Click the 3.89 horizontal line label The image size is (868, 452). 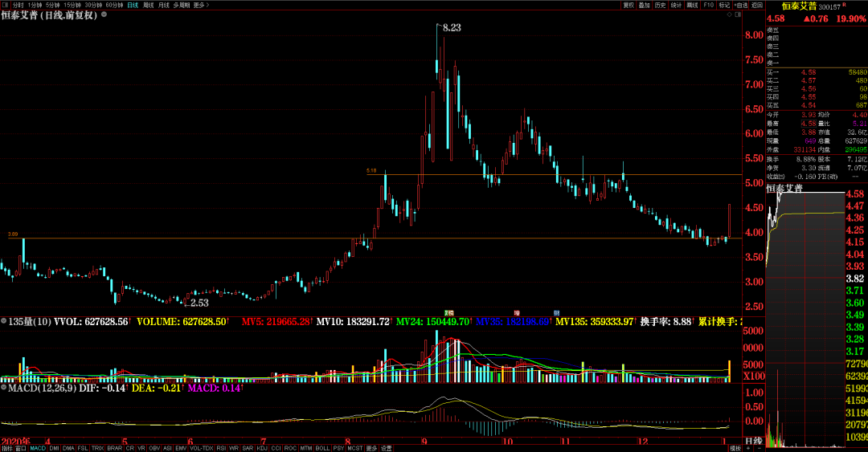pyautogui.click(x=13, y=234)
